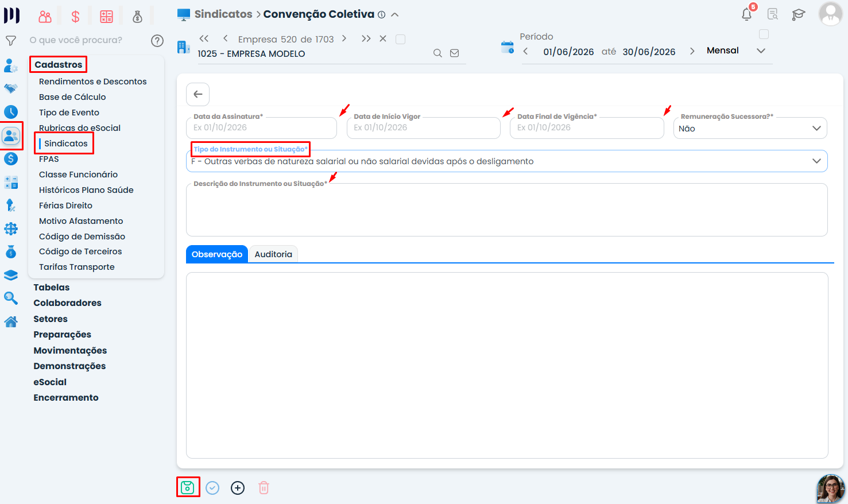Open the help question mark icon
This screenshot has width=848, height=504.
click(x=157, y=41)
